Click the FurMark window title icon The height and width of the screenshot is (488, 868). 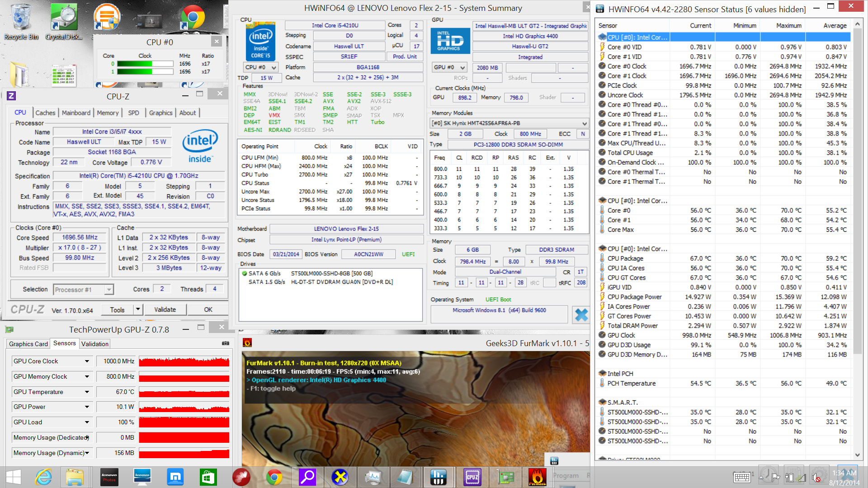[247, 343]
